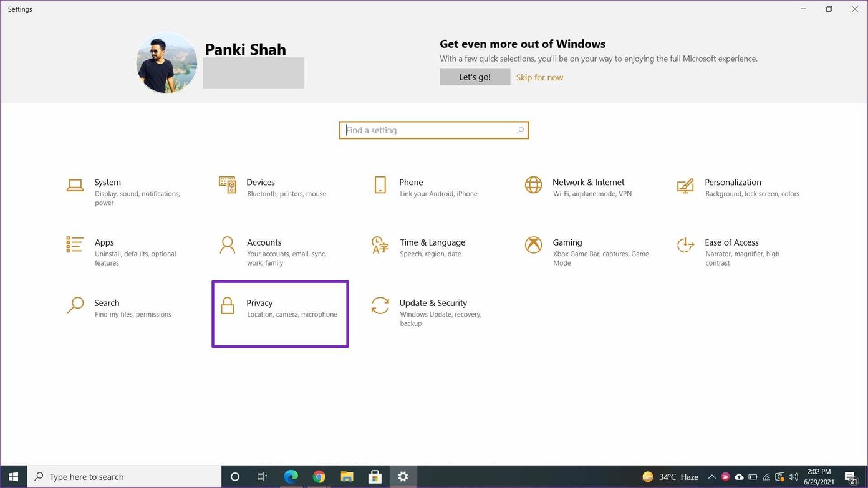Open the Ease of Access icon
This screenshot has width=868, height=488.
tap(685, 245)
